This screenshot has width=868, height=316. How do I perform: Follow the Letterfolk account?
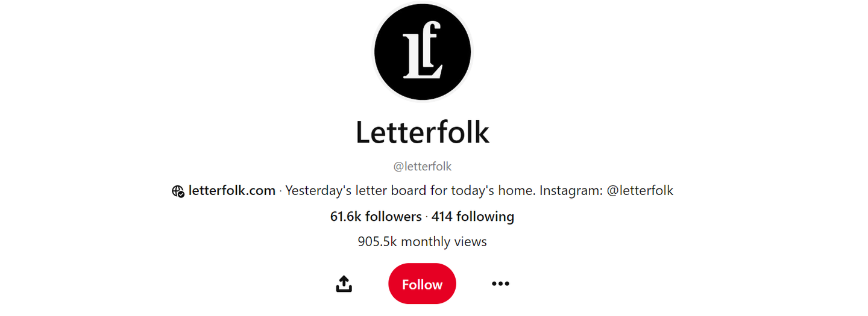[x=423, y=283]
